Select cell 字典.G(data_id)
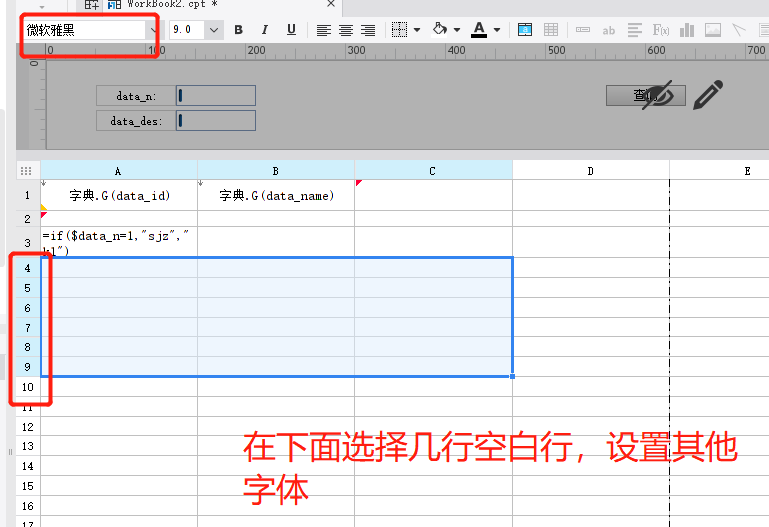Viewport: 769px width, 527px height. point(119,195)
